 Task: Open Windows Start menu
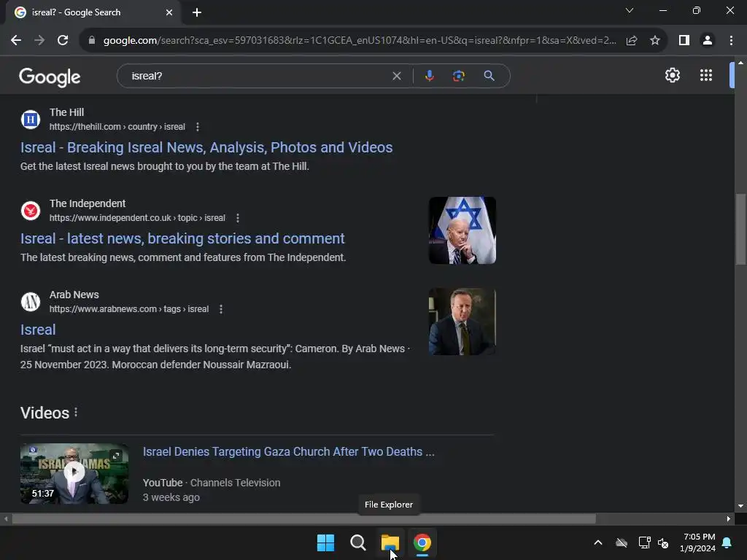(326, 542)
